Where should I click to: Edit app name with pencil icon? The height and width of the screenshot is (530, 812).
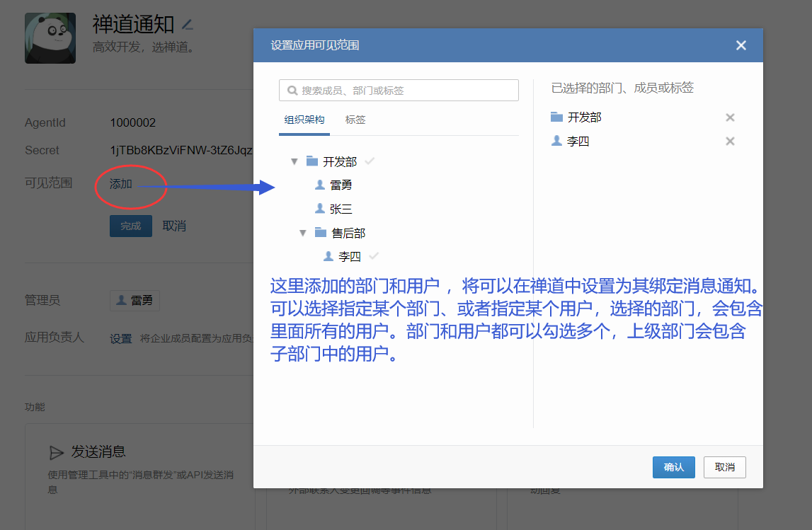pyautogui.click(x=188, y=24)
